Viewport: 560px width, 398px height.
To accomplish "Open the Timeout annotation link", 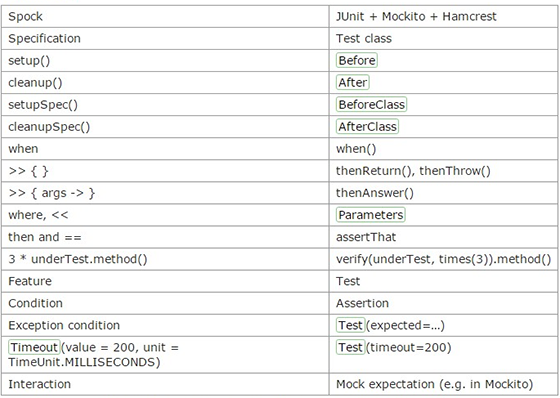I will [34, 347].
